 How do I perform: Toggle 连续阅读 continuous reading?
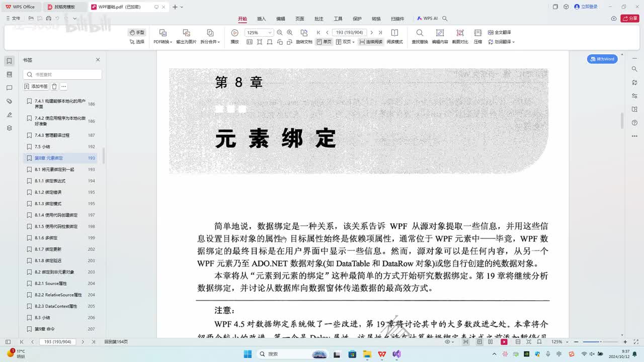point(370,42)
